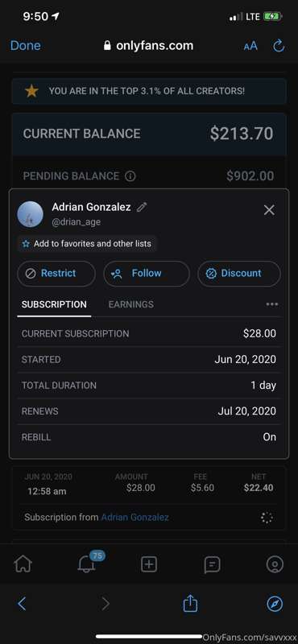Tap the pencil edit icon beside Adrian Gonzalez
This screenshot has height=644, width=298.
[142, 207]
